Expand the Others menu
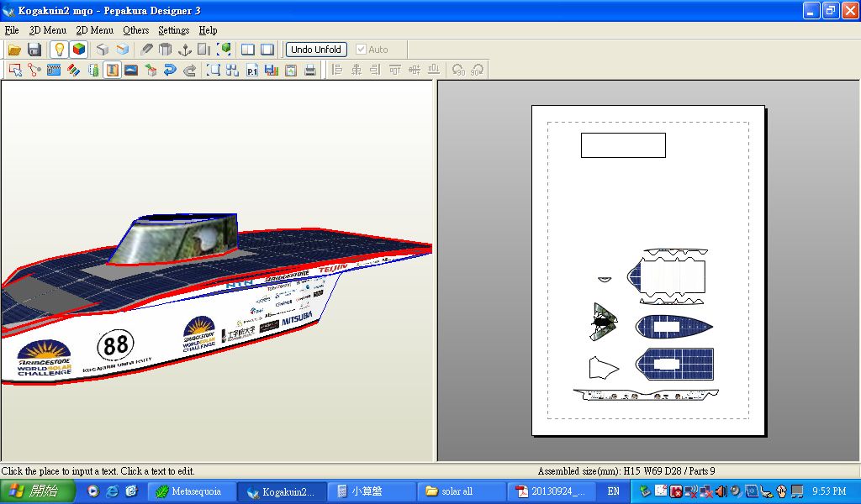Screen dimensions: 861x504 click(135, 30)
